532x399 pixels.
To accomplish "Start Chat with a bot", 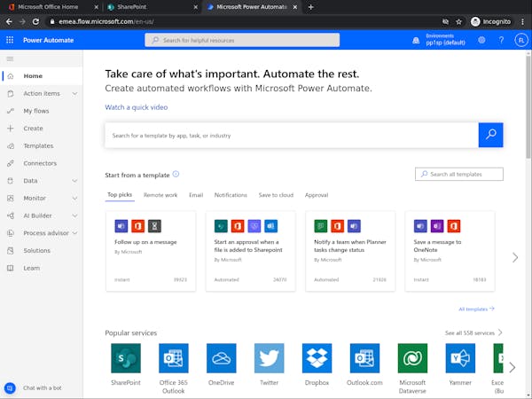I will coord(41,388).
